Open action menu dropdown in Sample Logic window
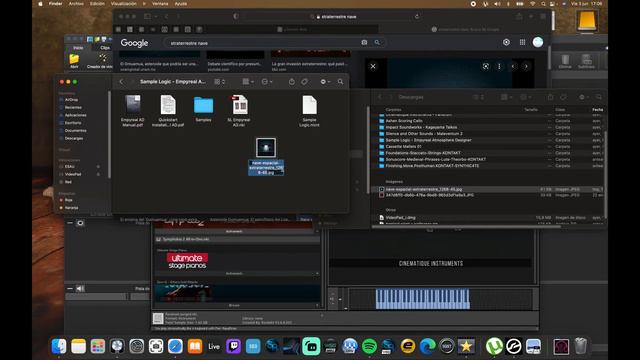Image resolution: width=640 pixels, height=360 pixels. pyautogui.click(x=267, y=82)
